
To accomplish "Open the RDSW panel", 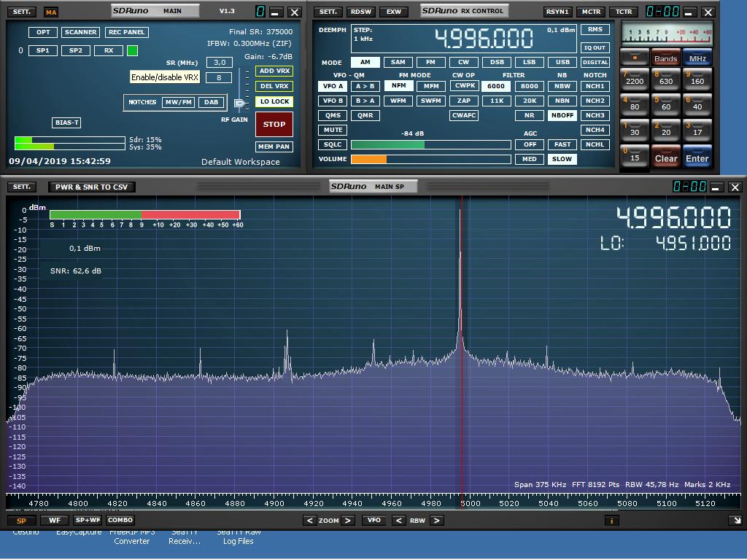I will point(360,12).
